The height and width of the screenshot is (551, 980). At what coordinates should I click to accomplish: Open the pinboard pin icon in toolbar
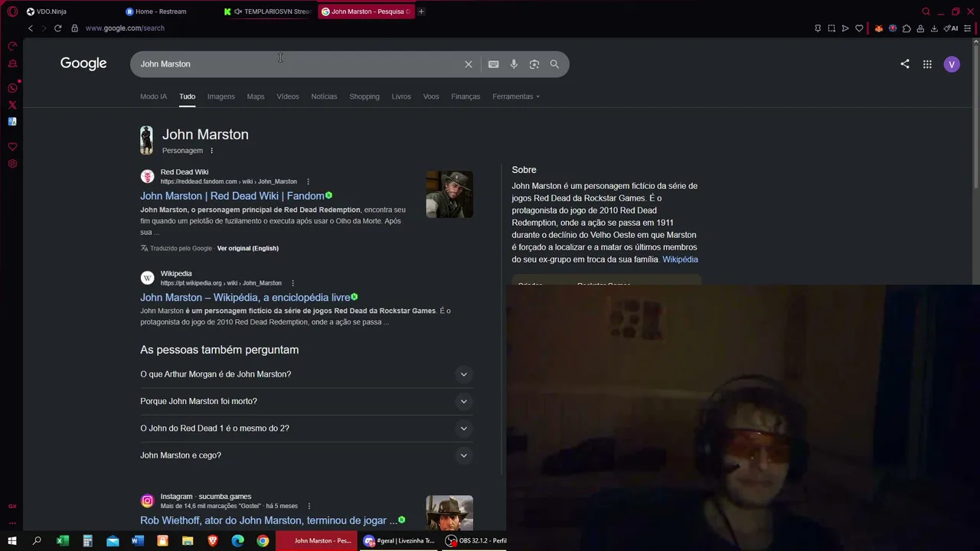[x=818, y=28]
